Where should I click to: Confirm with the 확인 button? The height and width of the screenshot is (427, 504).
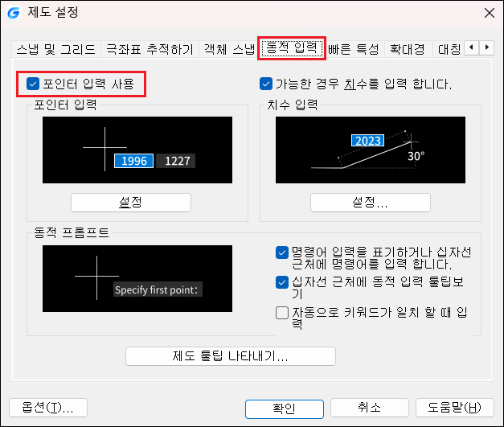284,409
